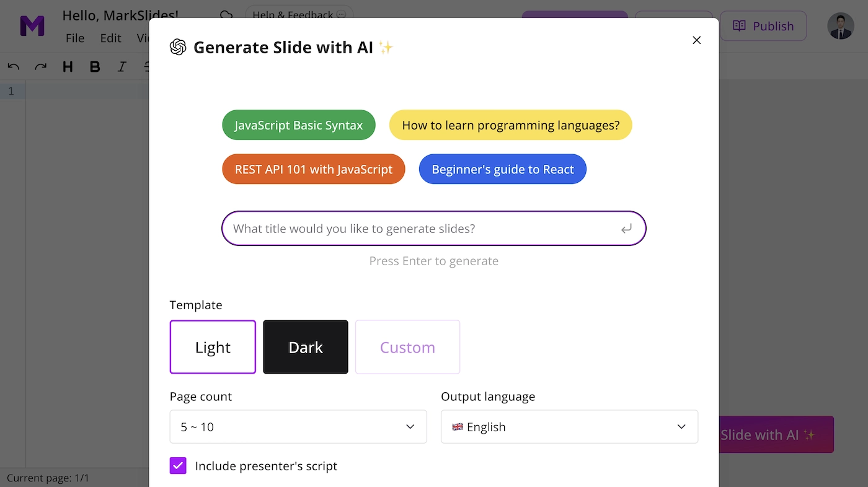Click the Undo icon in the toolbar

click(14, 66)
